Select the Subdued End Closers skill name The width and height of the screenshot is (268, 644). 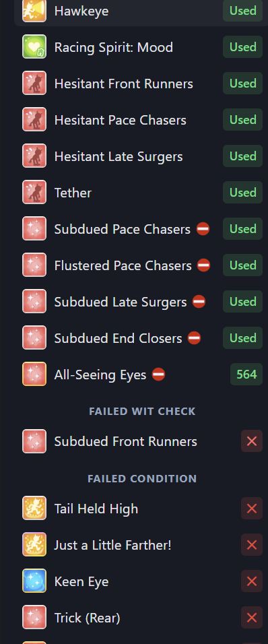pyautogui.click(x=119, y=338)
